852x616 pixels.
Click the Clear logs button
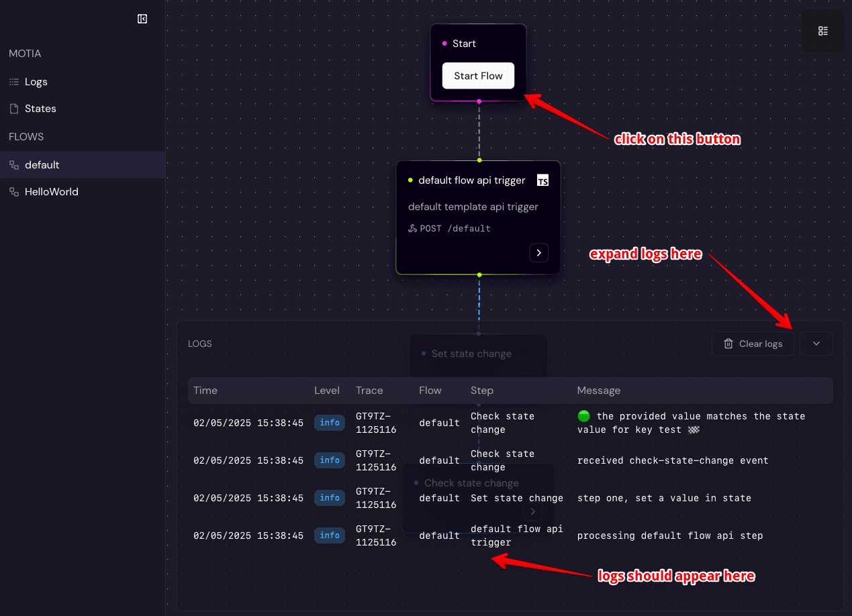coord(753,344)
